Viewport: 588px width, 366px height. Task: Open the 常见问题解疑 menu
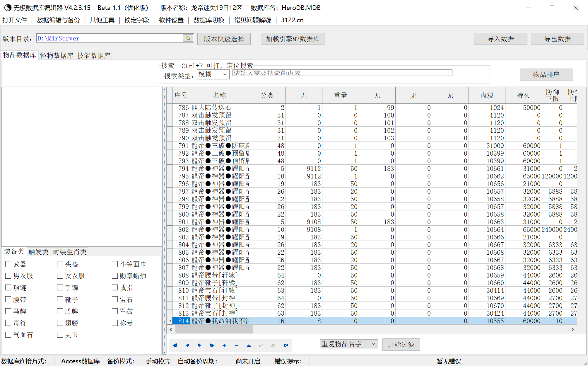coord(253,20)
